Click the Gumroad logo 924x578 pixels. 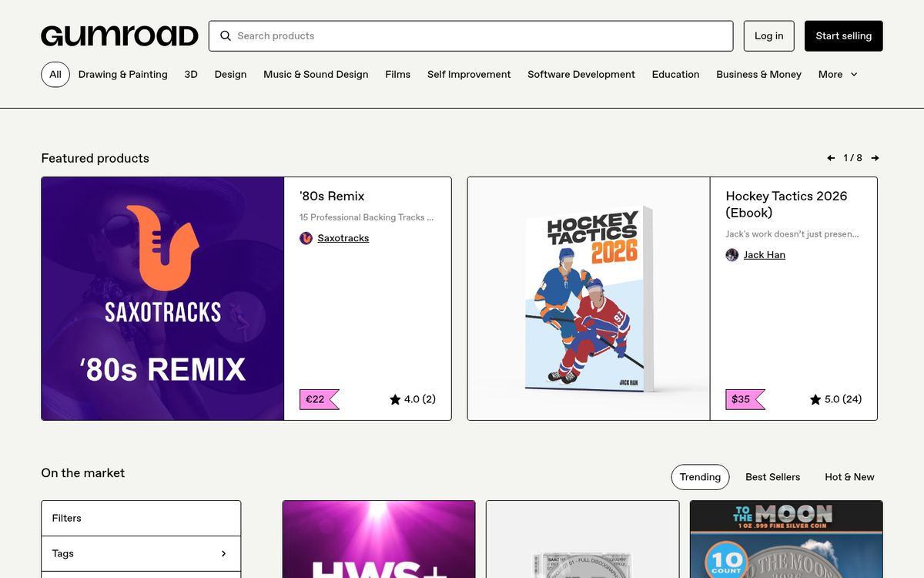pyautogui.click(x=119, y=35)
